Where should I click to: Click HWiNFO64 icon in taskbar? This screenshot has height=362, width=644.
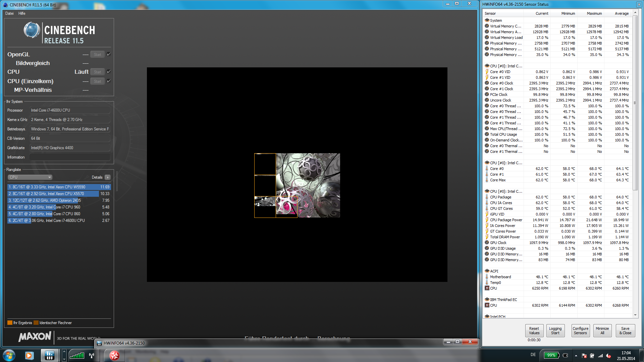pyautogui.click(x=49, y=355)
